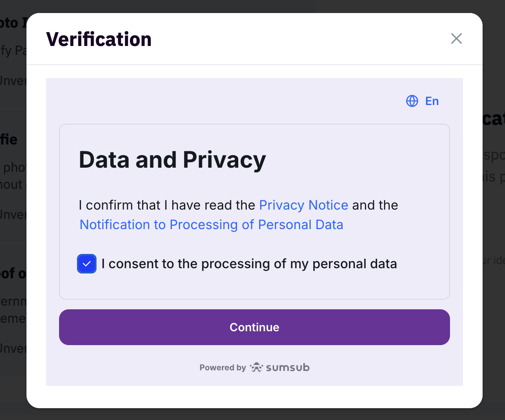Open the En language selector

point(432,101)
